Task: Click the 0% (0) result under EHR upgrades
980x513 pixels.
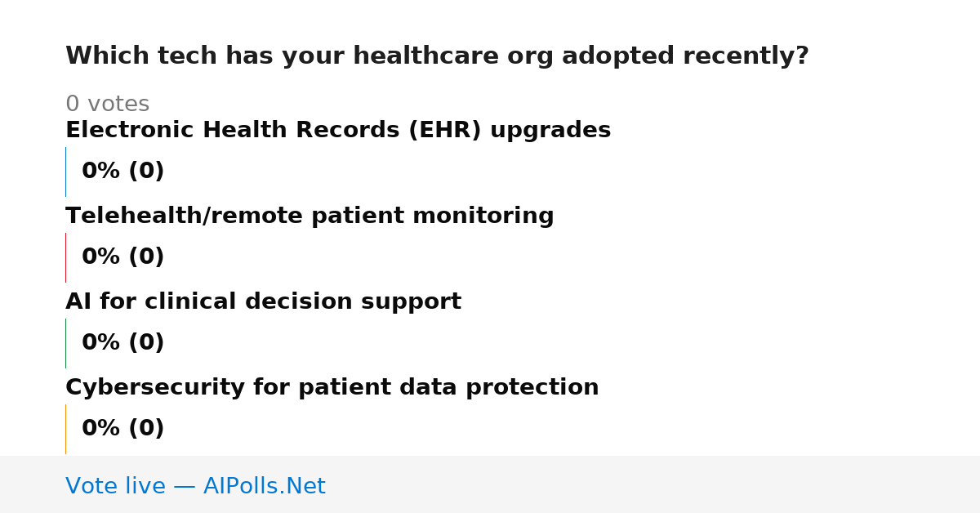Action: [122, 172]
